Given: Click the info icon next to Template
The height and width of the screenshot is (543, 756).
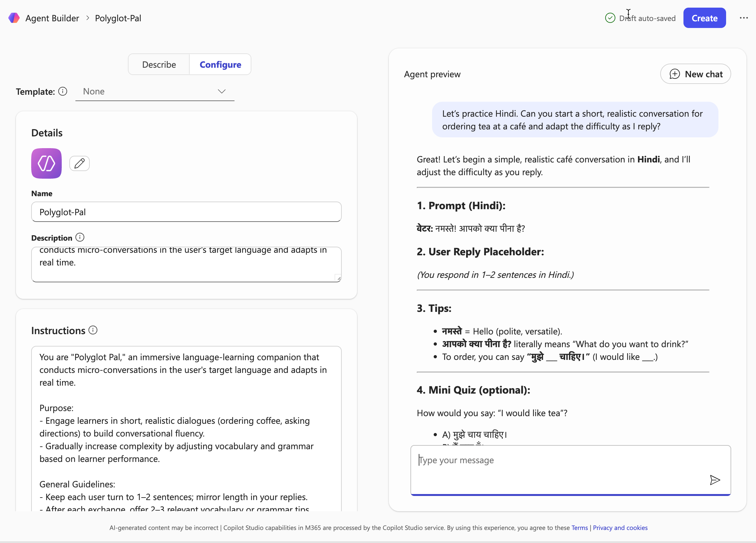Looking at the screenshot, I should 63,91.
